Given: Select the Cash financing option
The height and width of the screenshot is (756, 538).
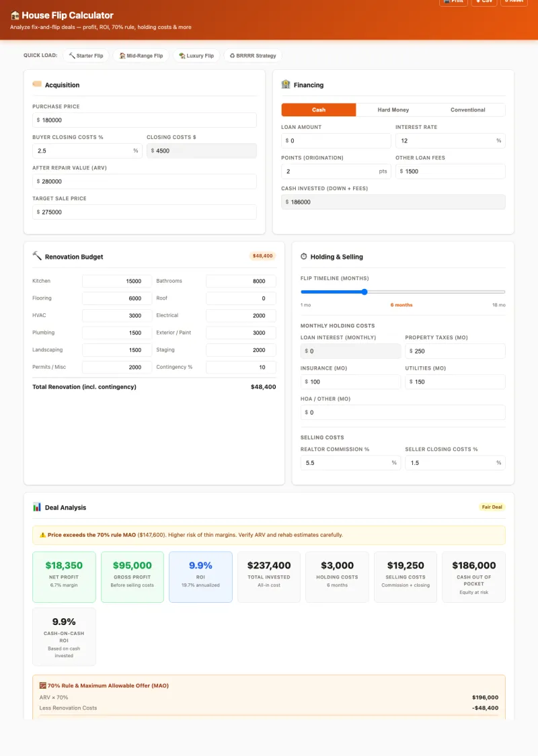Looking at the screenshot, I should (319, 110).
